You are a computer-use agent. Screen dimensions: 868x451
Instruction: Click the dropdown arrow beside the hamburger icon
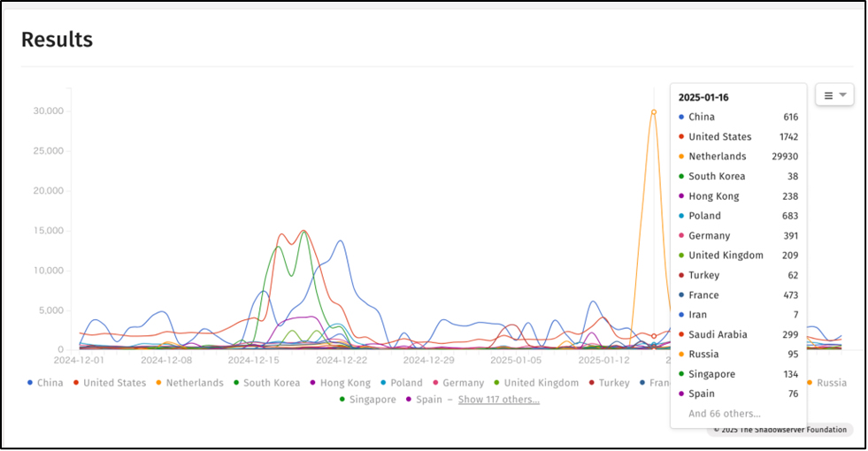pos(843,96)
